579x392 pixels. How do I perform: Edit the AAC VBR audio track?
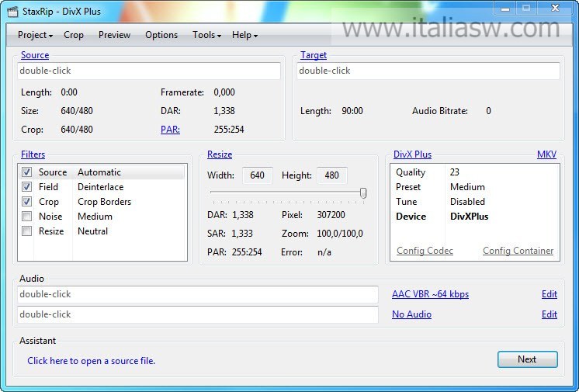point(550,294)
